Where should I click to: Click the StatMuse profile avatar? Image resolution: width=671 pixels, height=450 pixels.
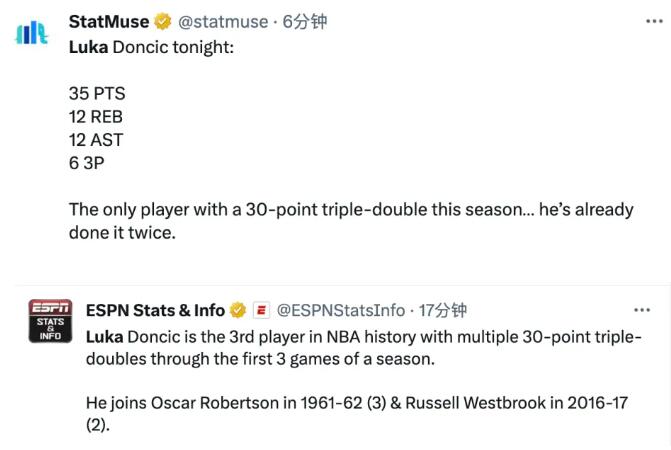click(x=33, y=31)
